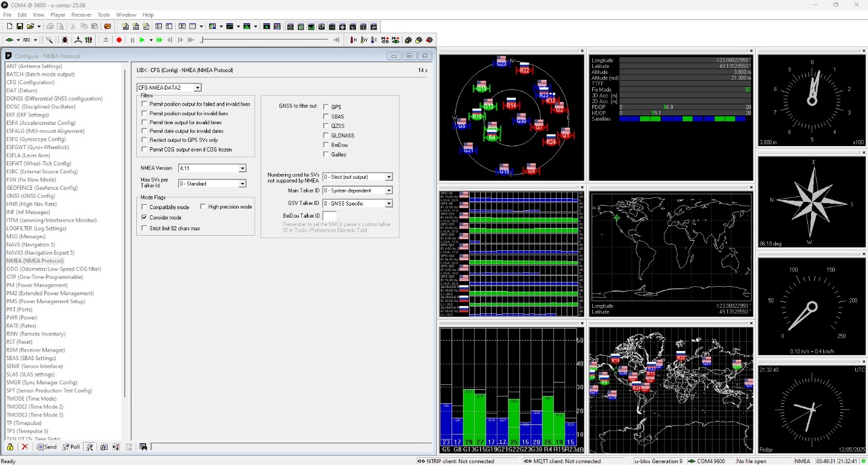Screen dimensions: 868x465
Task: Click the Send button
Action: click(x=46, y=447)
